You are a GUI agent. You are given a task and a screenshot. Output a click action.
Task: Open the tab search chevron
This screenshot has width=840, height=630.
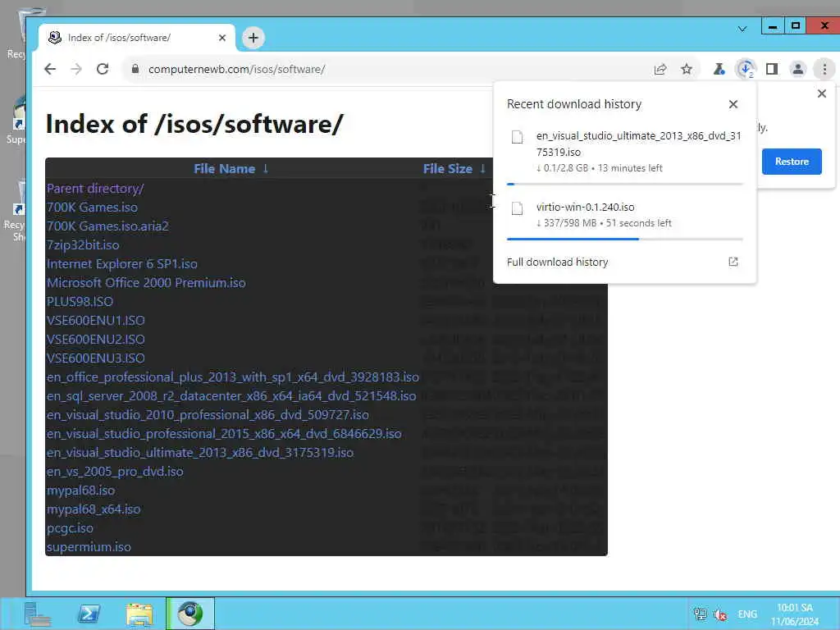[x=742, y=29]
